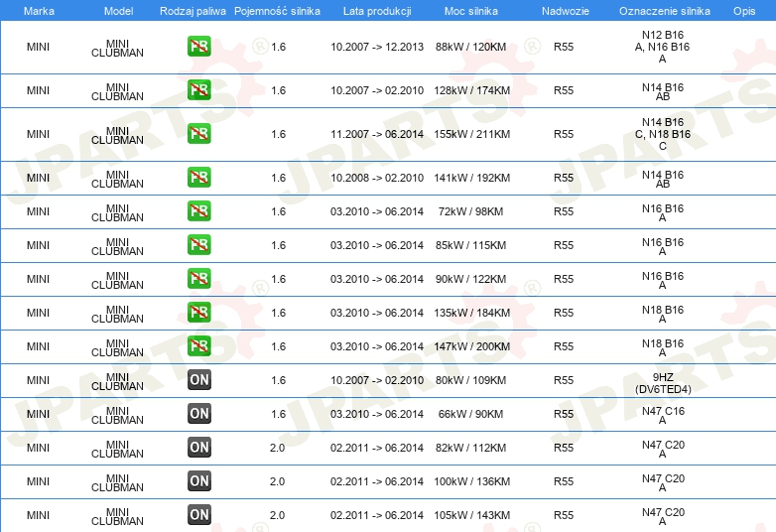Select the 135kW / 184KM power cell
This screenshot has height=532, width=776.
[471, 313]
